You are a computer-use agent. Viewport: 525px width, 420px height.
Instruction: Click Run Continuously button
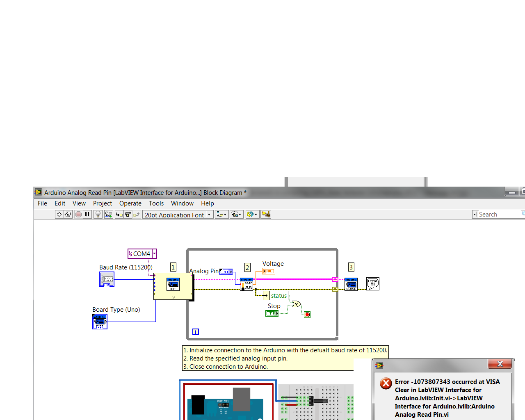[x=68, y=214]
